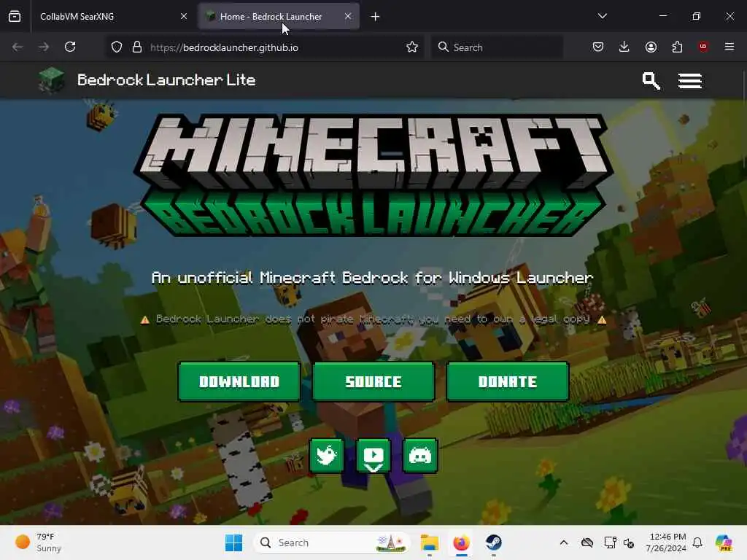Click the site magnifier search icon
The height and width of the screenshot is (560, 747).
point(651,80)
